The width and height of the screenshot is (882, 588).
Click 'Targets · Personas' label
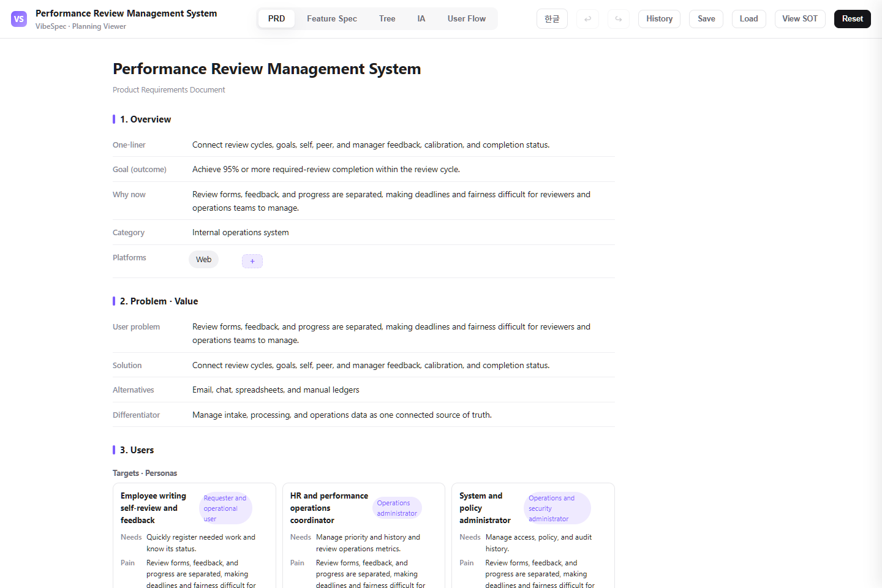point(145,473)
